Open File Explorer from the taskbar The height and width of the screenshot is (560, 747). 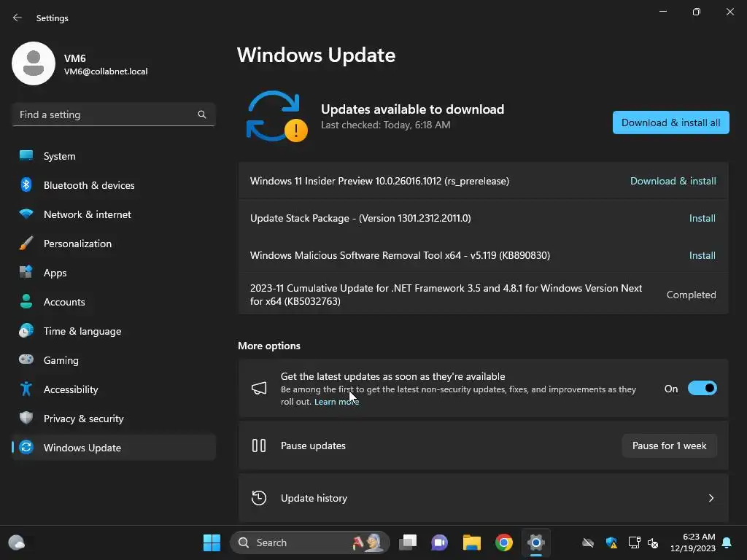(x=472, y=542)
